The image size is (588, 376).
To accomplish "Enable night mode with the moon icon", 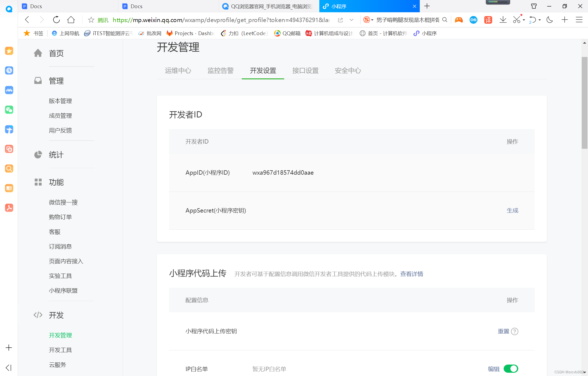I will click(x=550, y=20).
